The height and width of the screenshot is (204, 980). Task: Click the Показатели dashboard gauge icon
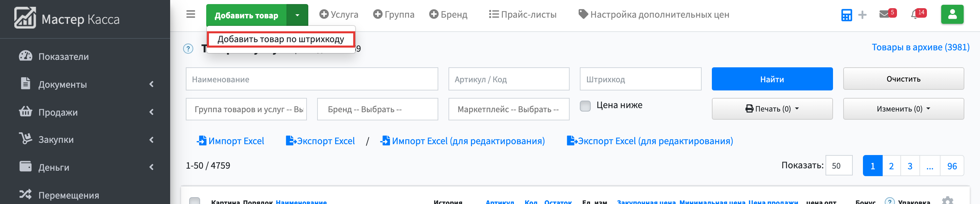26,56
